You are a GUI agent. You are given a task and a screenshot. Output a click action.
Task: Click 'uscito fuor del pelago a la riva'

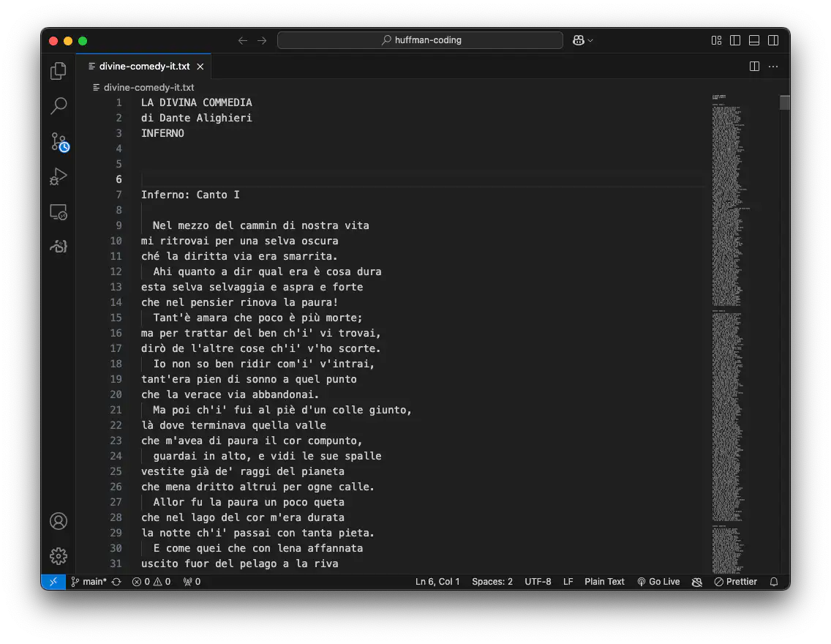click(x=239, y=563)
